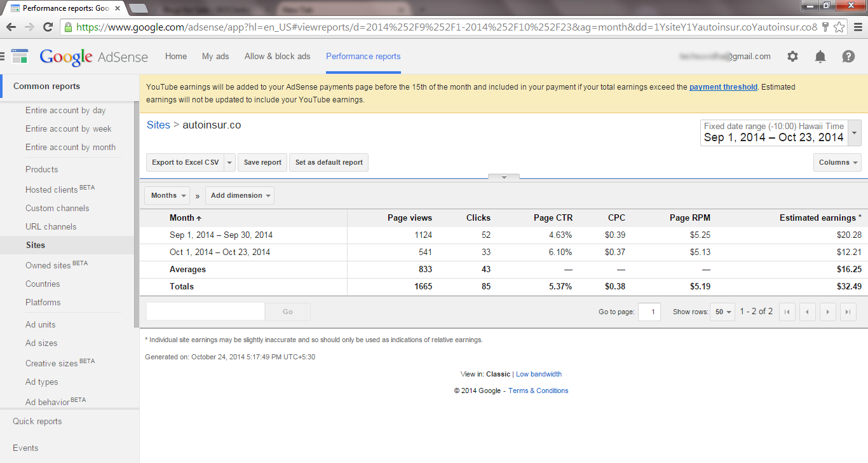This screenshot has width=868, height=463.
Task: Sort by the Page views column header
Action: pyautogui.click(x=410, y=218)
